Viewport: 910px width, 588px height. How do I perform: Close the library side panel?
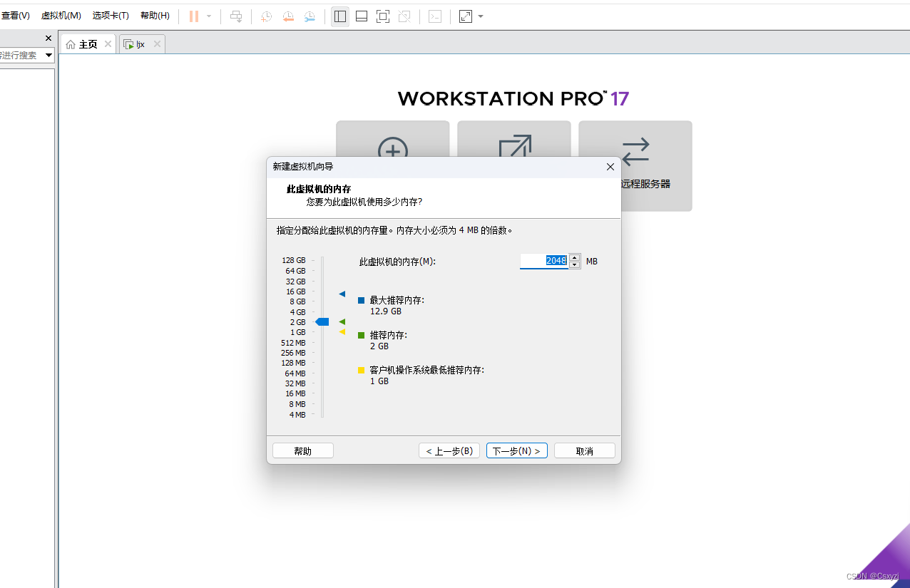(x=48, y=38)
